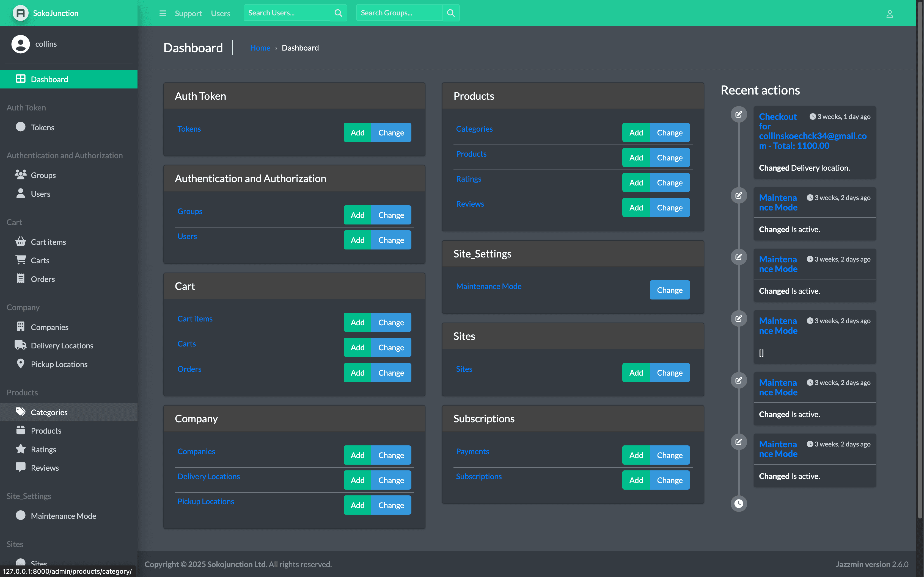Image resolution: width=924 pixels, height=577 pixels.
Task: Open Companies via the building icon
Action: click(x=20, y=326)
